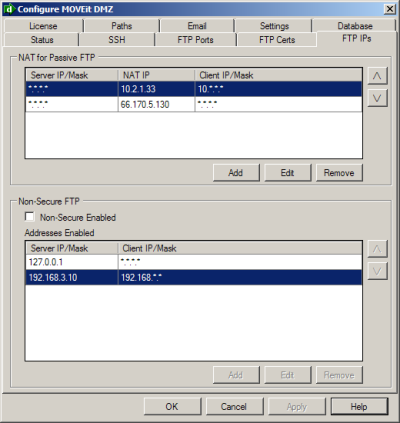Open the License tab

[x=43, y=26]
